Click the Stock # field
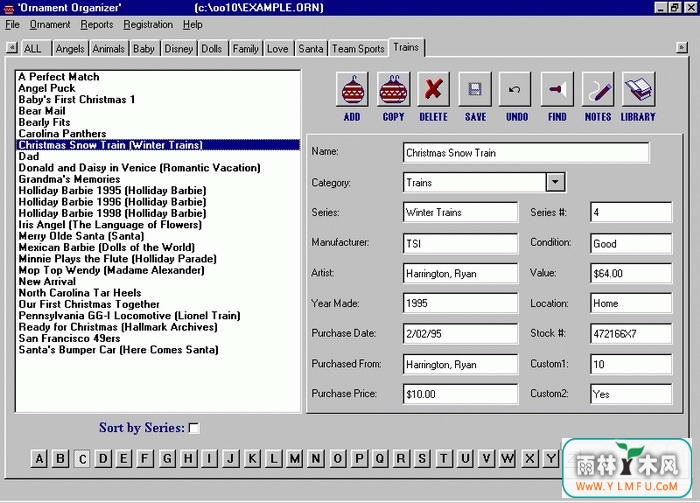 tap(631, 333)
